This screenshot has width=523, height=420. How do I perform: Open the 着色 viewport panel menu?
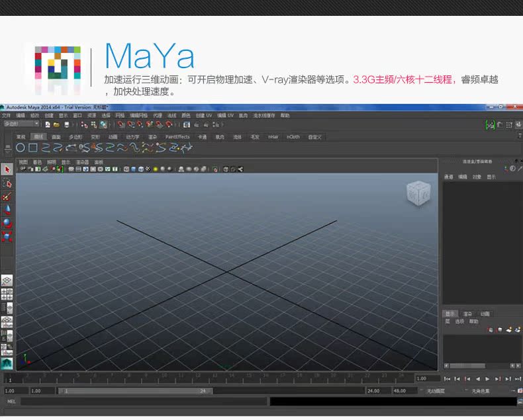(37, 162)
